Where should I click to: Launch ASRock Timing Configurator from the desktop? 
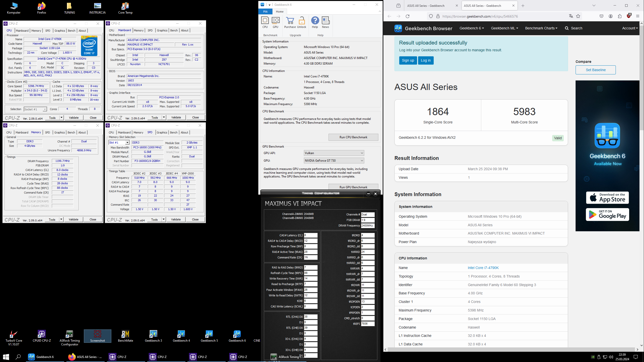(x=69, y=338)
